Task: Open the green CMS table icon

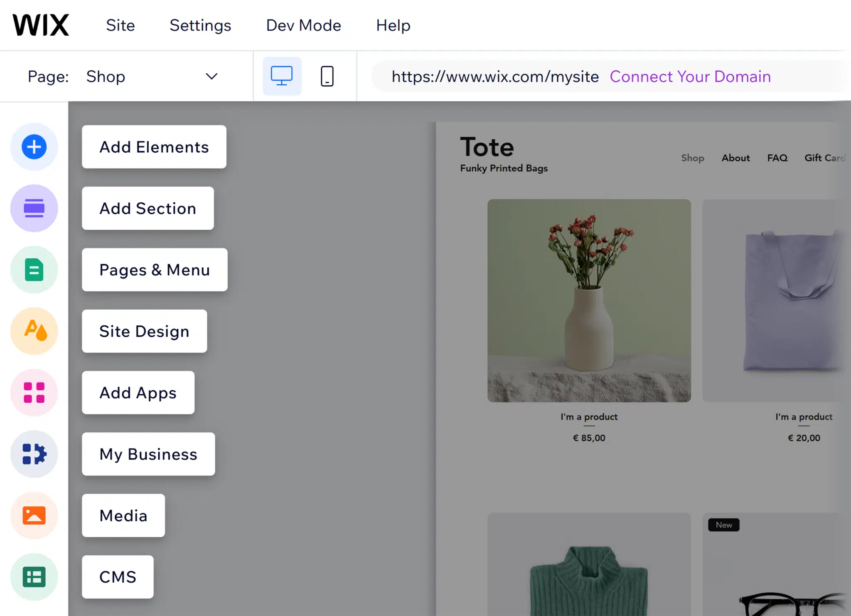Action: click(34, 577)
